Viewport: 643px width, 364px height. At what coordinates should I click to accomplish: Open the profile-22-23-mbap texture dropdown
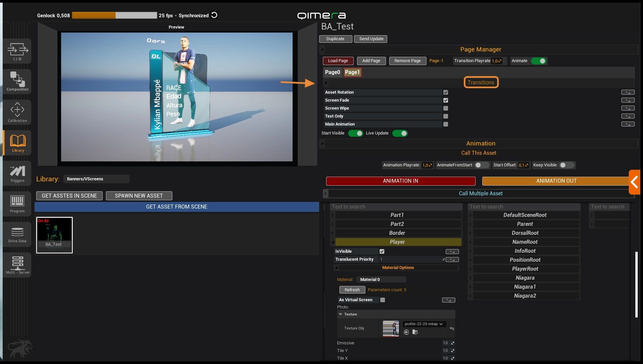[x=424, y=324]
